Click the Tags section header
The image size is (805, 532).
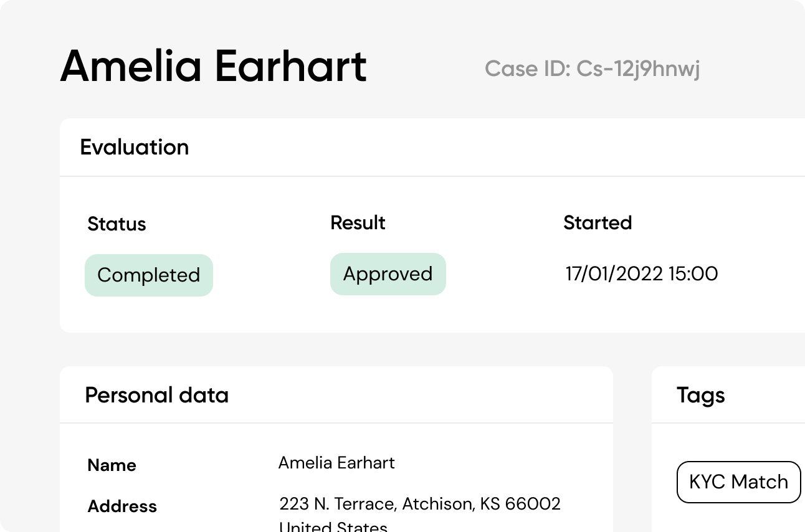pos(701,395)
